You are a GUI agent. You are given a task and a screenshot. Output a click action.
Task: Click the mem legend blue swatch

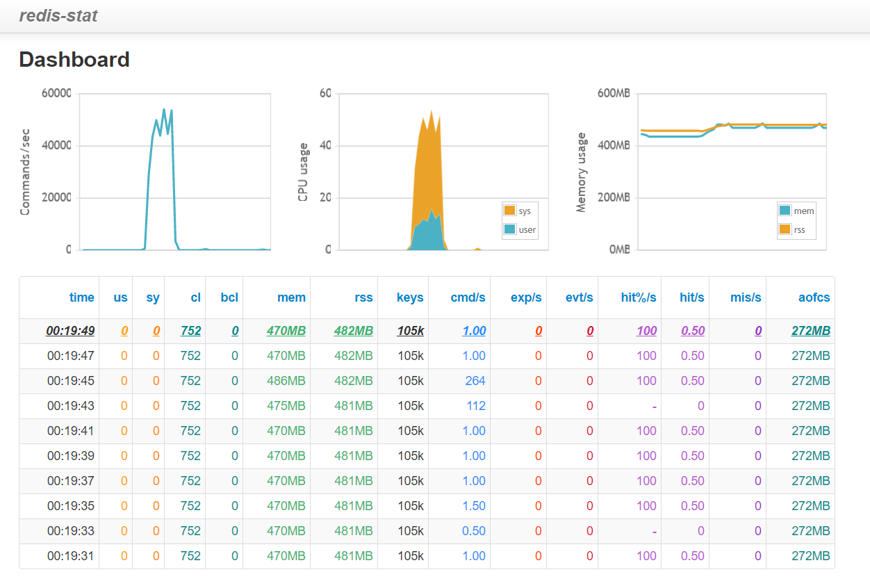[x=785, y=211]
